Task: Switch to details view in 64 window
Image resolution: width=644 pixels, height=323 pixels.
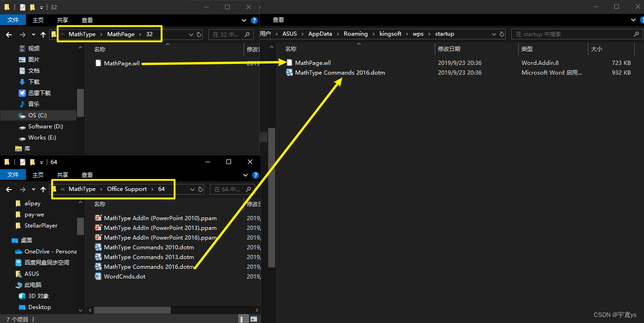Action: 243,319
